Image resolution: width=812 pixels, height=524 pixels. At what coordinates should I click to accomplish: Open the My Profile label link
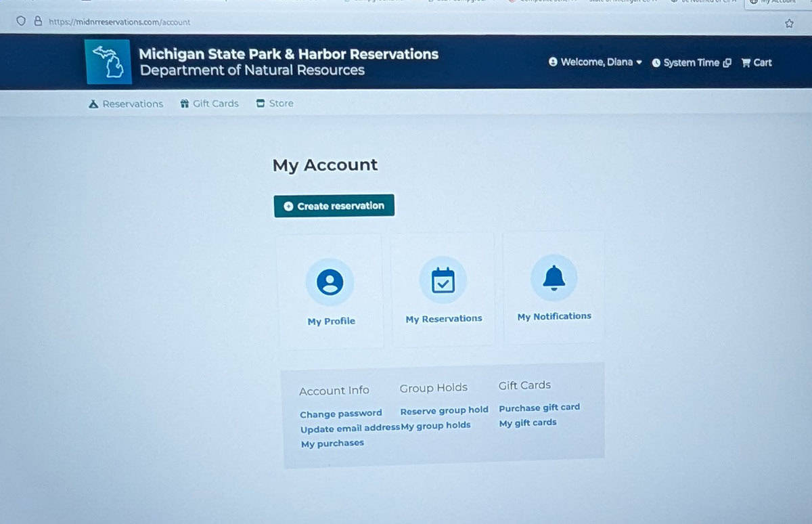pos(331,322)
